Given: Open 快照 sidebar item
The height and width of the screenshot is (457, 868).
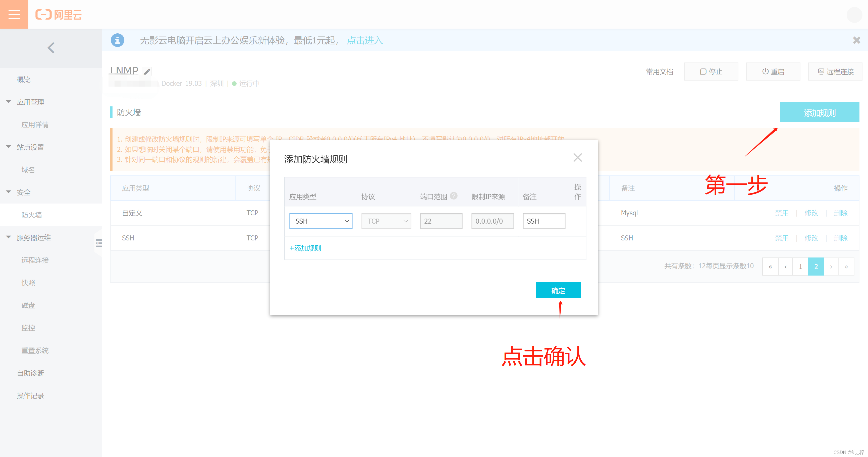Looking at the screenshot, I should (28, 283).
